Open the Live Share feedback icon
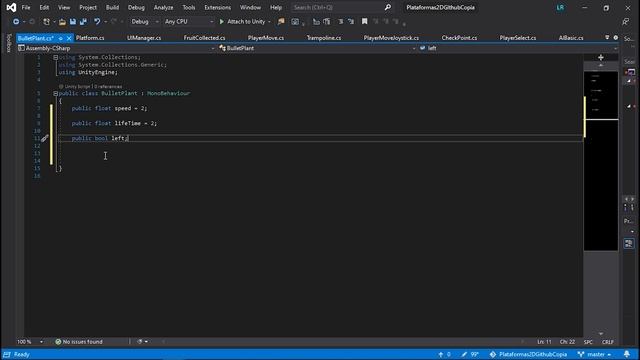 pos(625,22)
